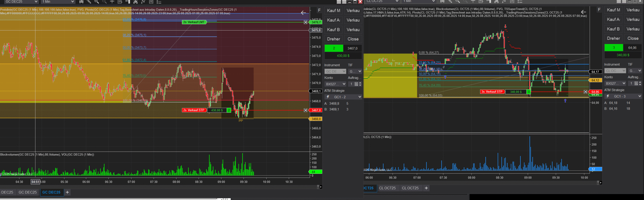The width and height of the screenshot is (644, 200).
Task: Toggle the F scale button on GC chart
Action: click(x=319, y=10)
